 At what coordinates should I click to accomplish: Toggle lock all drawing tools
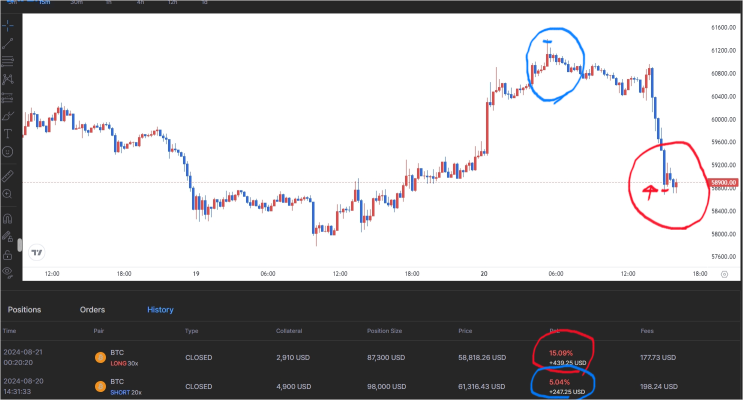pyautogui.click(x=8, y=255)
